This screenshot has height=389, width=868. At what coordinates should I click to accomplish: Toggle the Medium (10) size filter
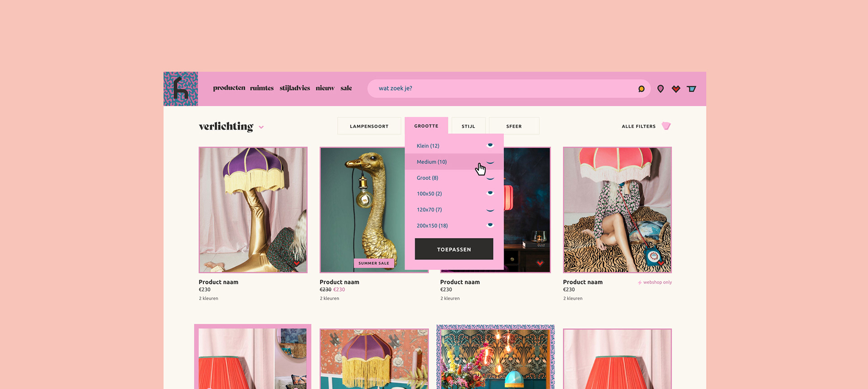[x=490, y=162]
